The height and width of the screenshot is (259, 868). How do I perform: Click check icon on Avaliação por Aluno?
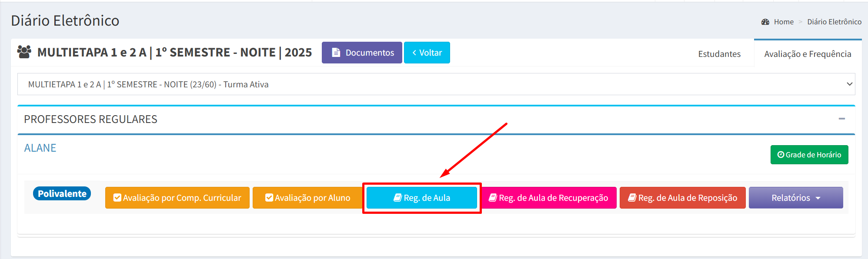pyautogui.click(x=269, y=198)
